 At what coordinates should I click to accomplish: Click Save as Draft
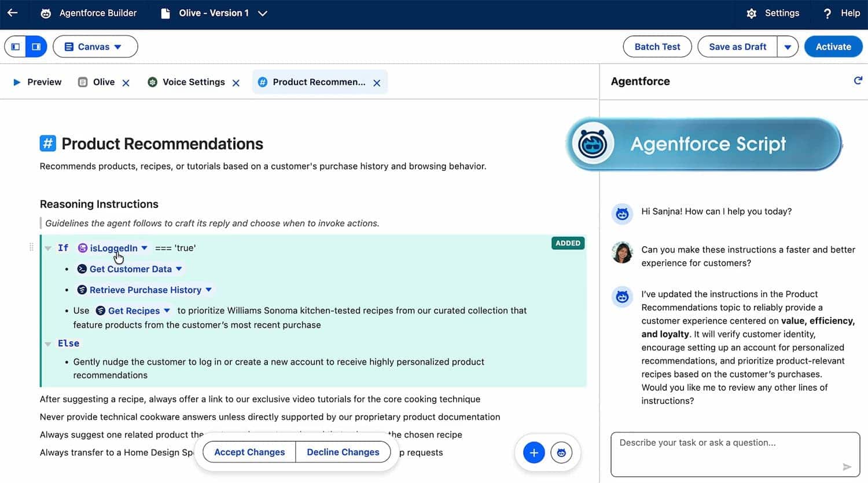click(x=737, y=47)
